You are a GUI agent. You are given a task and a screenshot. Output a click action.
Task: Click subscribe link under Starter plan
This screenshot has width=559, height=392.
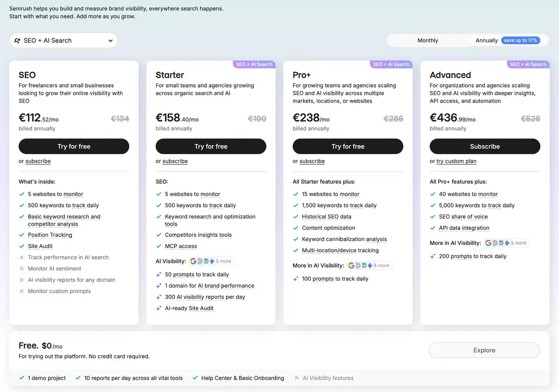pyautogui.click(x=175, y=161)
